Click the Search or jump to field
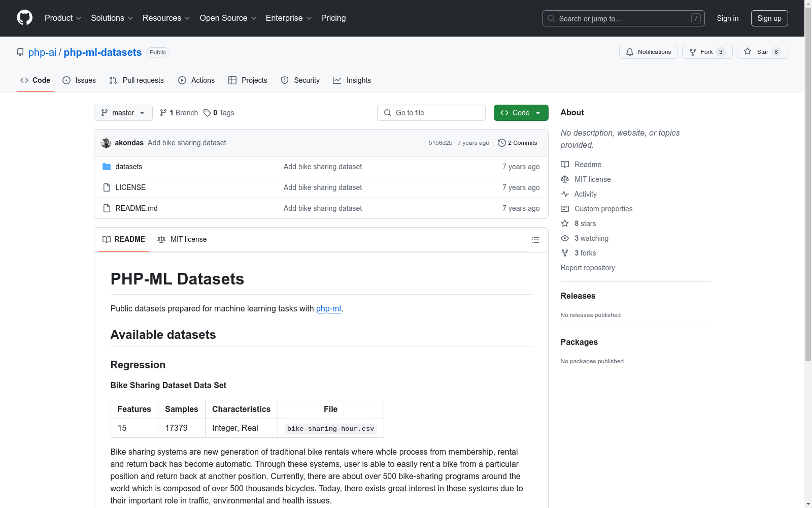812x508 pixels. [624, 18]
